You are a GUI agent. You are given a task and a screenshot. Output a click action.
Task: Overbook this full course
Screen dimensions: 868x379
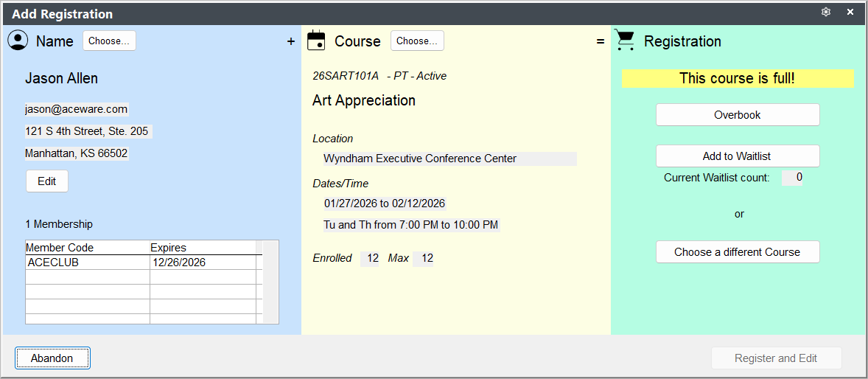[x=738, y=115]
